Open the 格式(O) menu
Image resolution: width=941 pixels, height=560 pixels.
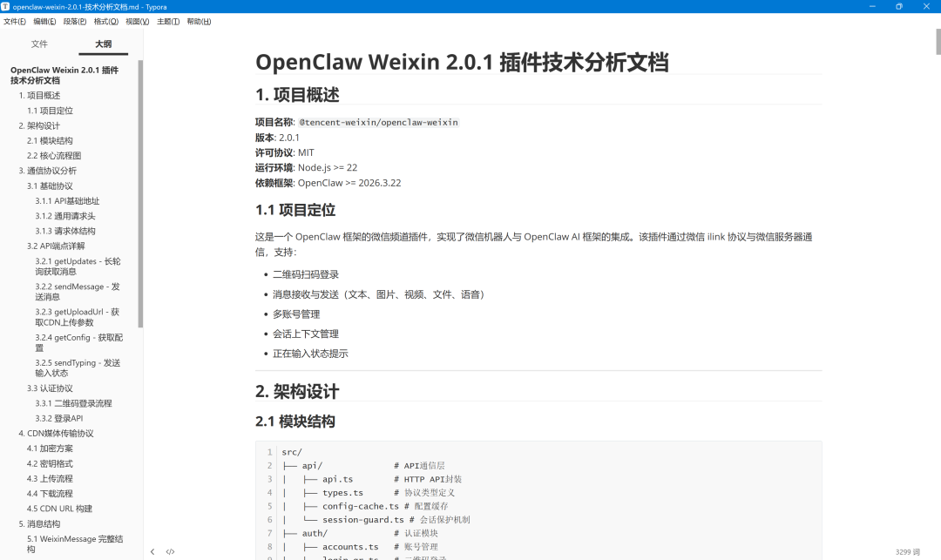pos(105,21)
